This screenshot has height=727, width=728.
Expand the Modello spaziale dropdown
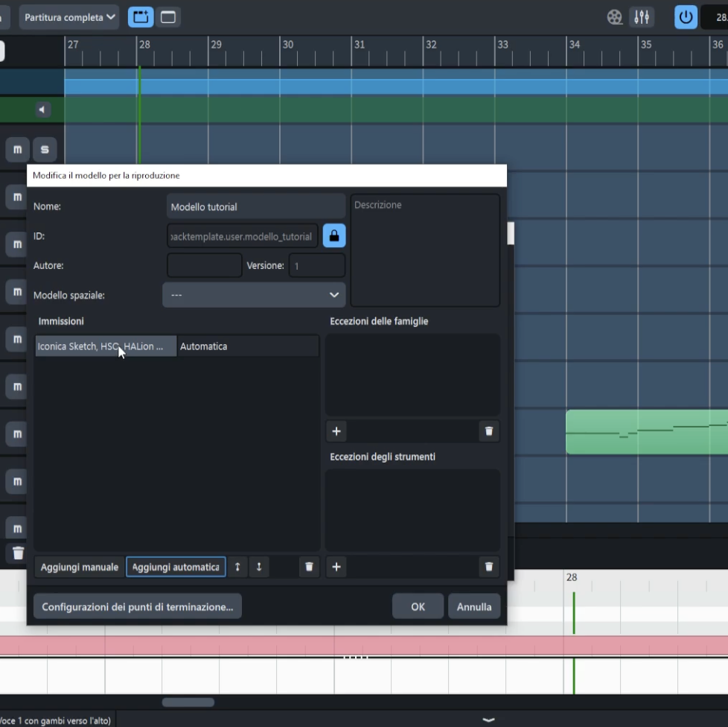[x=254, y=295]
